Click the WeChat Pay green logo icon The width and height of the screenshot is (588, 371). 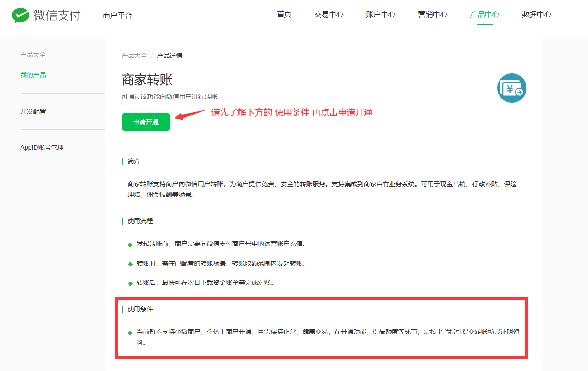tap(20, 16)
